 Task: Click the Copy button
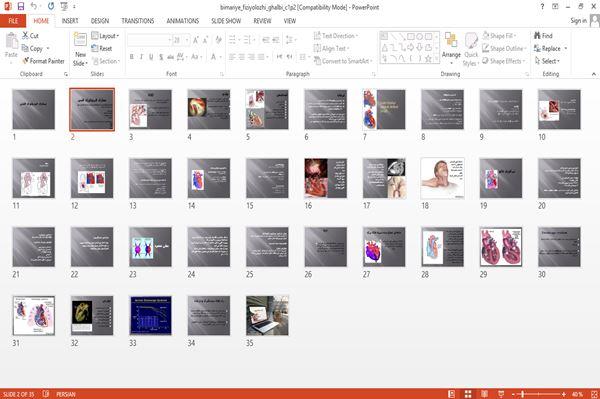(33, 48)
